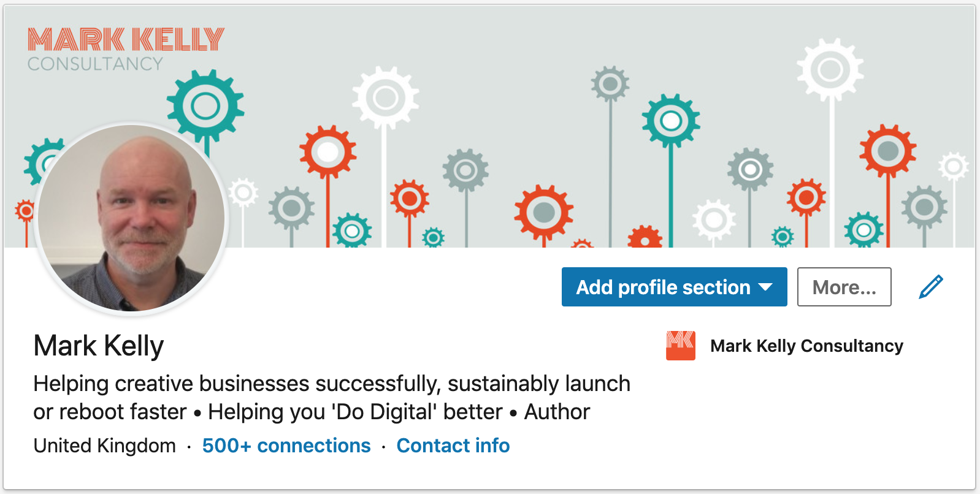
Task: Expand the Add profile section dropdown arrow
Action: tap(765, 287)
